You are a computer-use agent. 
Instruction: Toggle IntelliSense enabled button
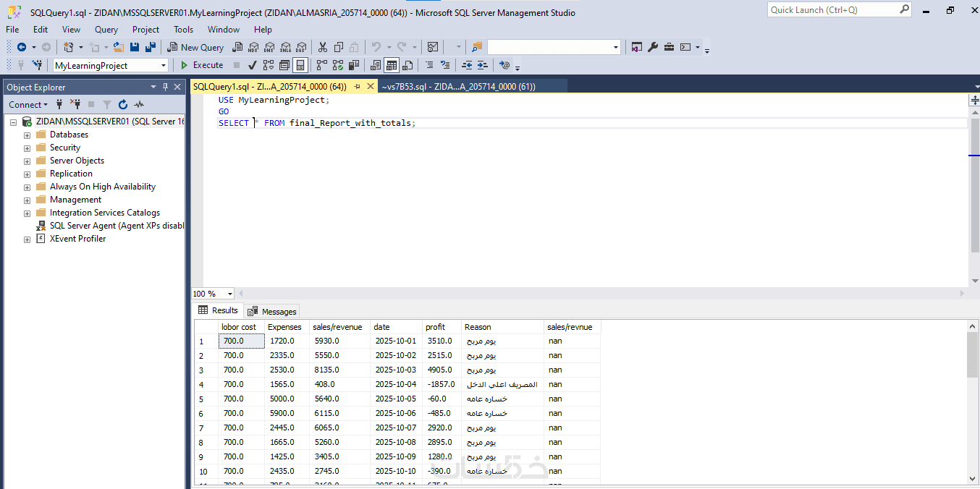[x=300, y=65]
